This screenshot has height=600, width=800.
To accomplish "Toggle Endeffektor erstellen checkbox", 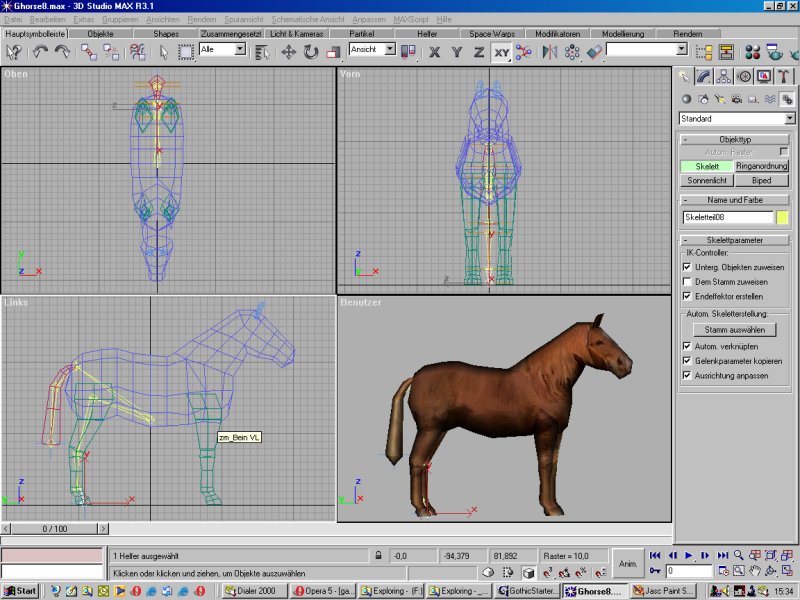I will (x=687, y=296).
